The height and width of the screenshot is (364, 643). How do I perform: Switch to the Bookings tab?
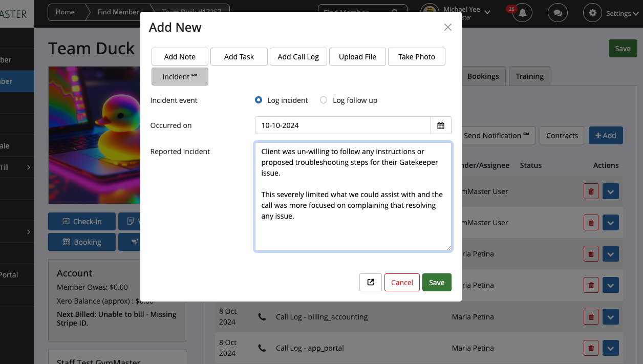[483, 76]
